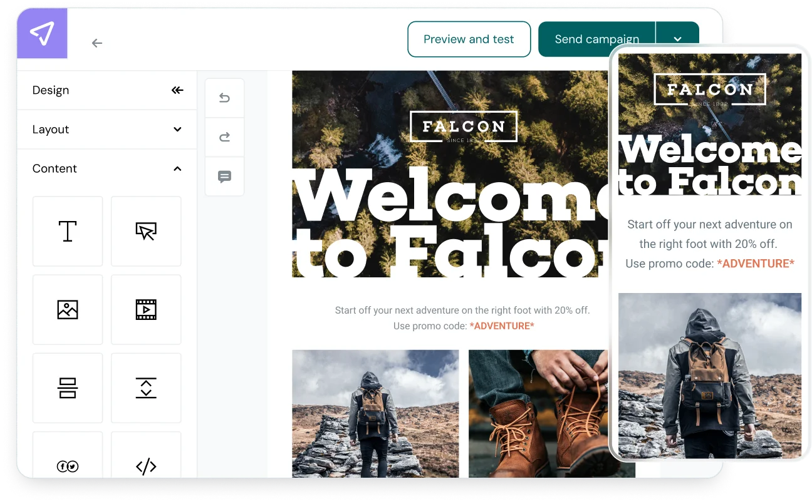Open the comments panel
This screenshot has width=812, height=504.
[224, 176]
